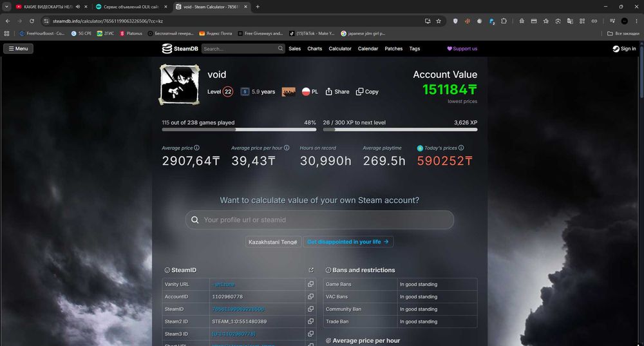
Task: Open the Calculator menu item
Action: [339, 48]
